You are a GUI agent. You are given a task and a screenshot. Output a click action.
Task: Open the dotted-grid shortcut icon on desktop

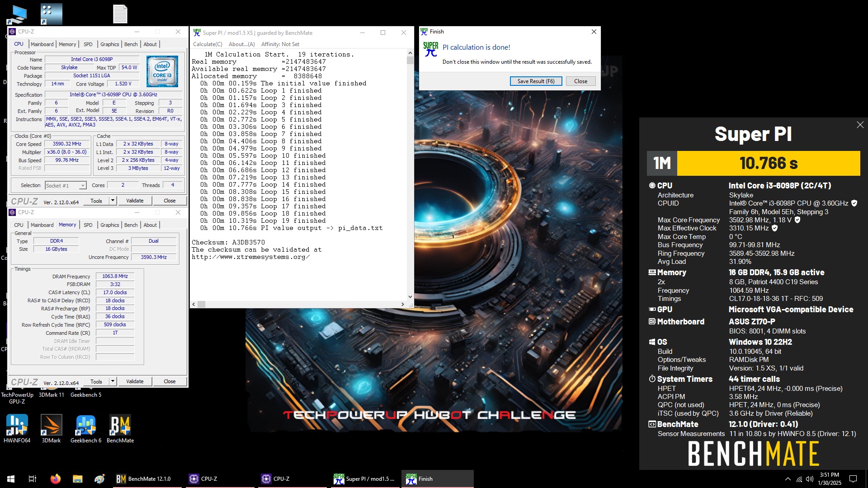click(51, 14)
